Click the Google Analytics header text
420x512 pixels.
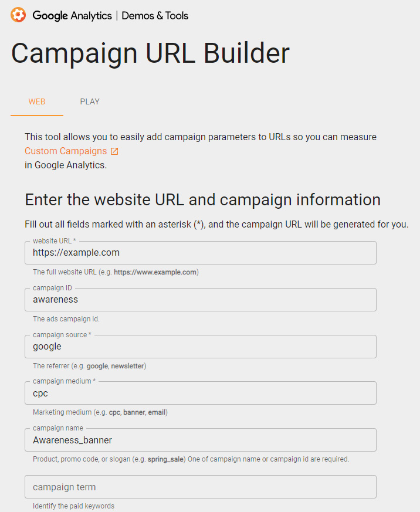(72, 15)
